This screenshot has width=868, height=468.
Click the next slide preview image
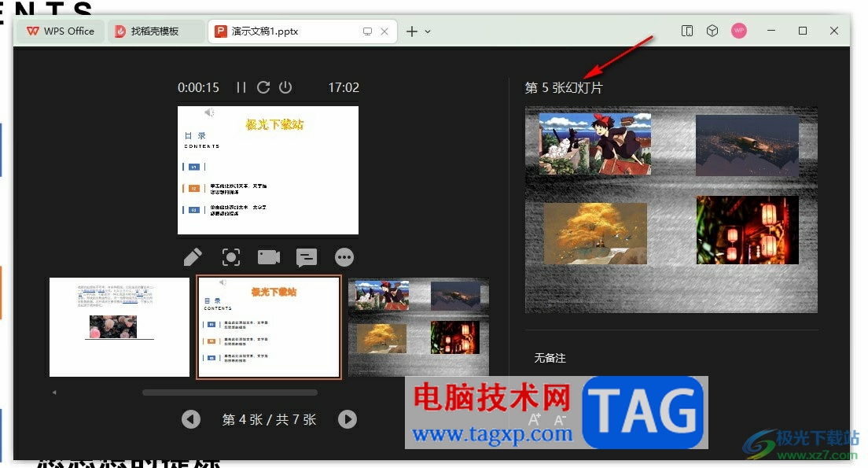click(x=671, y=210)
